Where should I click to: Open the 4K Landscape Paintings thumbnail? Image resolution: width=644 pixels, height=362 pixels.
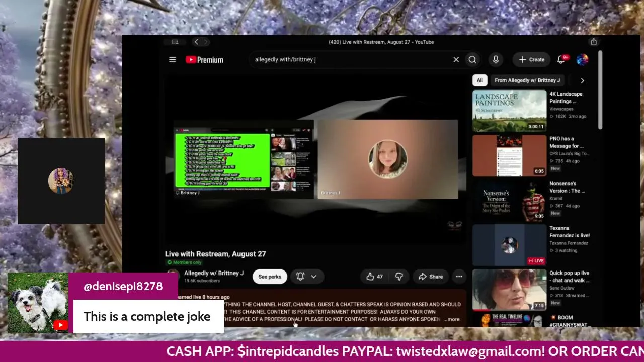[509, 111]
